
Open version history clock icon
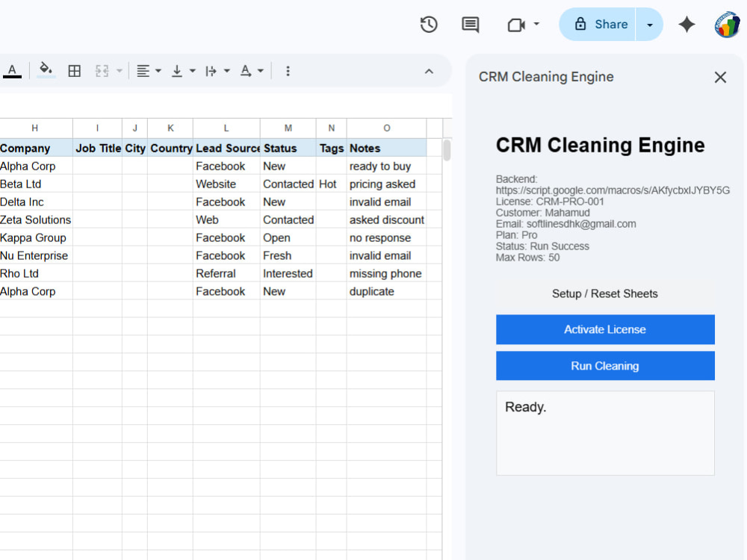click(429, 25)
